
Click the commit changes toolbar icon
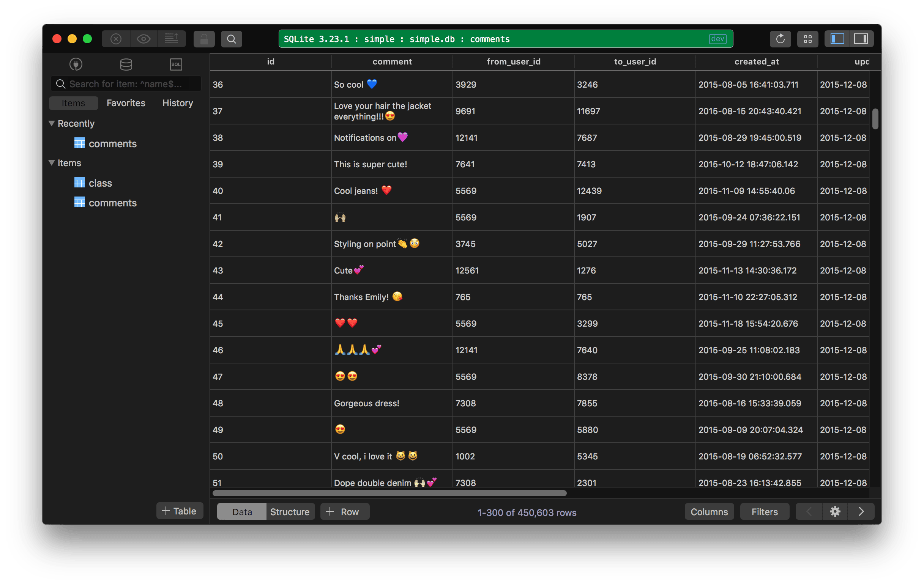click(172, 39)
